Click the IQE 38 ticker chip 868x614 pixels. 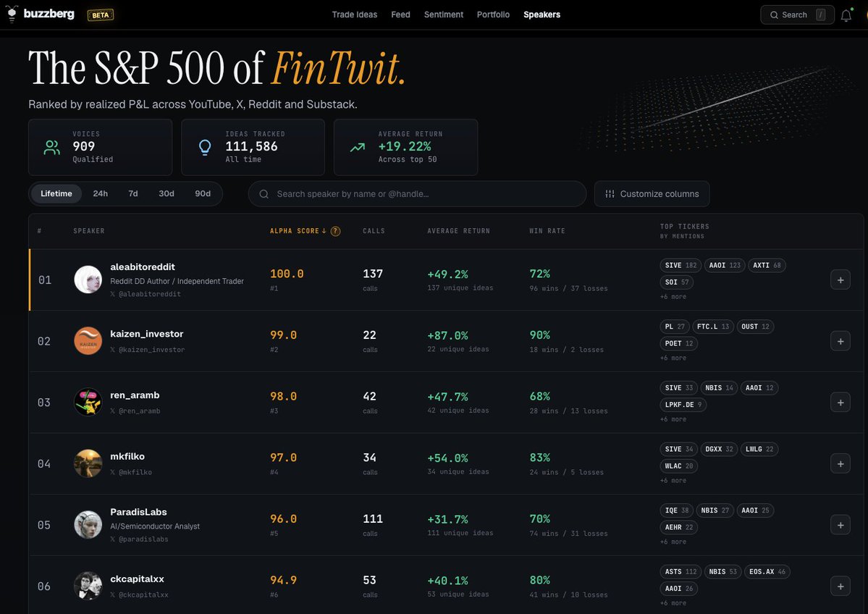click(676, 510)
